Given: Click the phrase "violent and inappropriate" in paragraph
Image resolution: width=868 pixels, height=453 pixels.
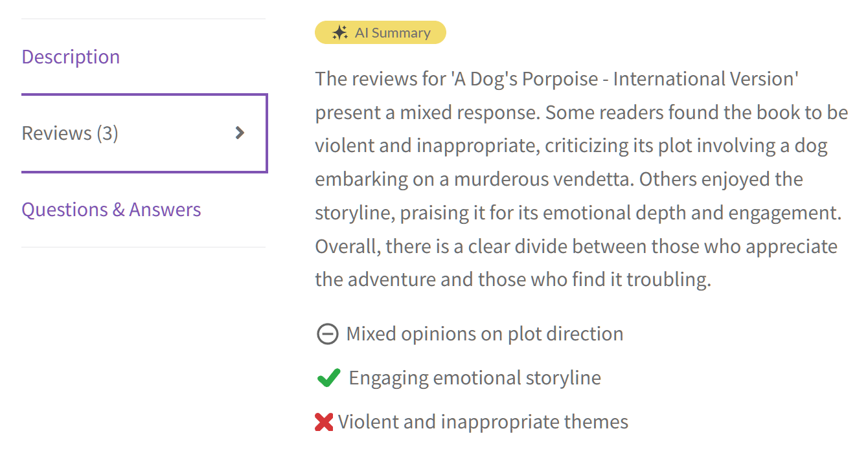Looking at the screenshot, I should [426, 146].
